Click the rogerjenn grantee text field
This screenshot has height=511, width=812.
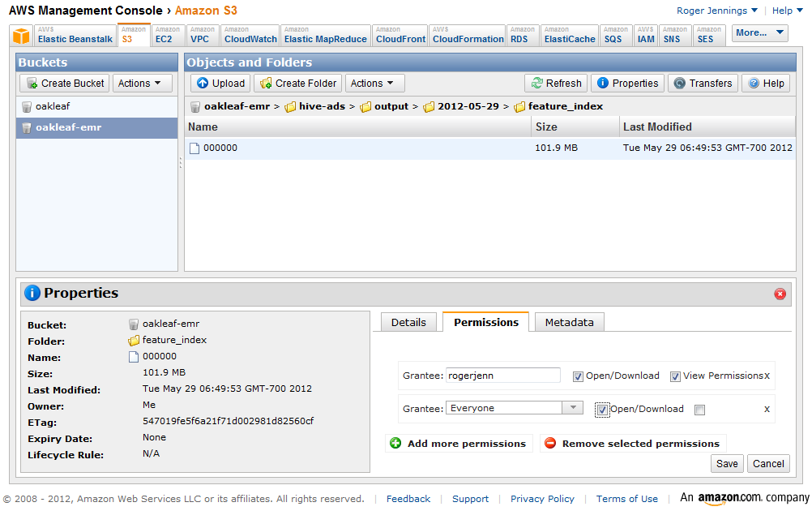(x=502, y=376)
